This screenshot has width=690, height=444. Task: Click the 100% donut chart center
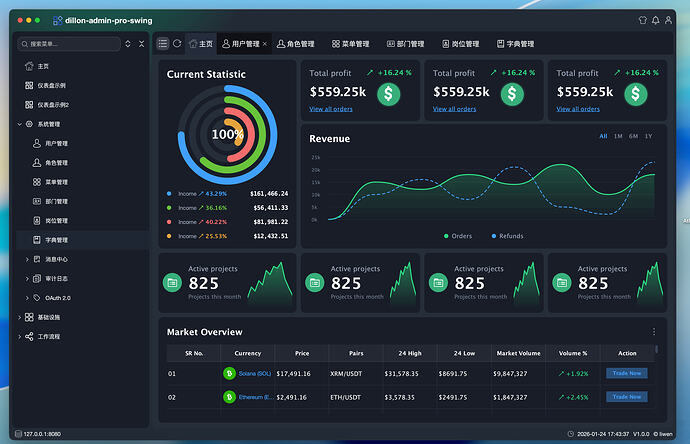click(x=228, y=134)
